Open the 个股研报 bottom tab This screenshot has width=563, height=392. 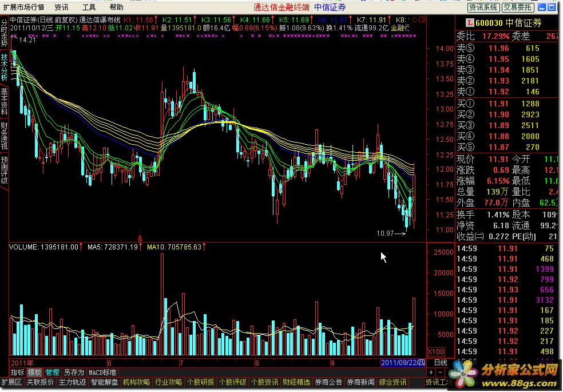[x=200, y=383]
